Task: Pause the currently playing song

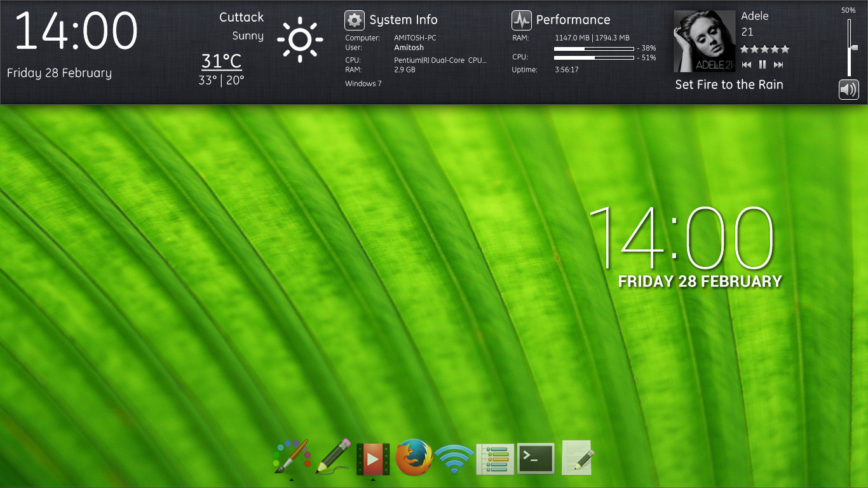Action: coord(763,65)
